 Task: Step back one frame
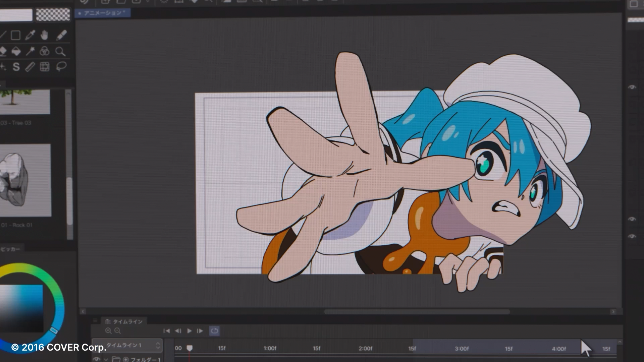pyautogui.click(x=178, y=331)
